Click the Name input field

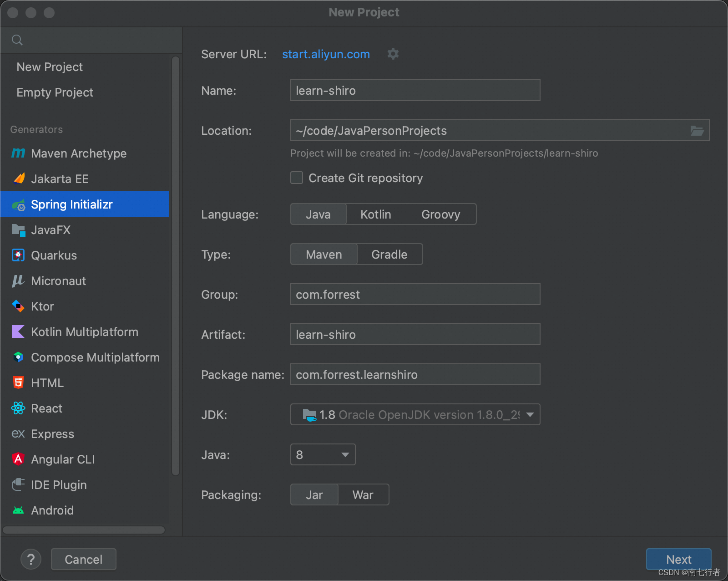point(415,91)
